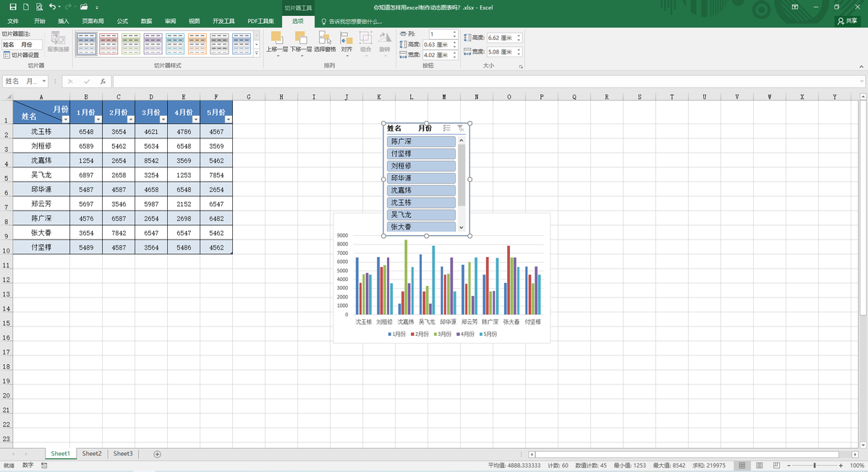Toggle multi-select mode in the slicer header
Viewport: 868px width, 472px height.
446,128
